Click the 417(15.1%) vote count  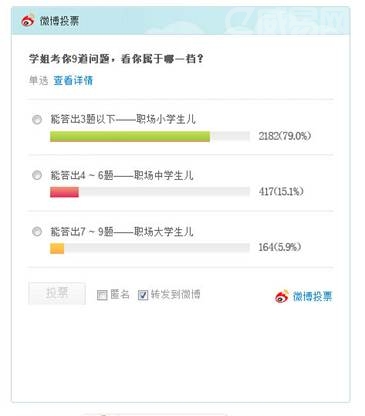[x=281, y=191]
